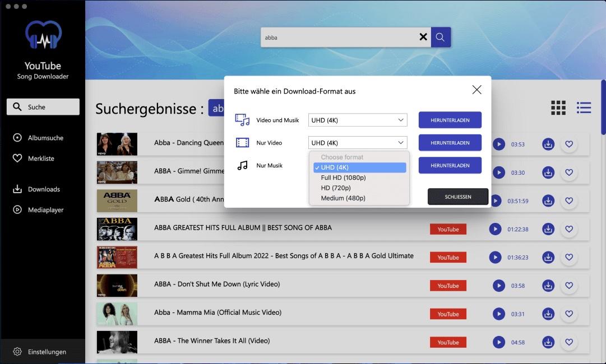
Task: Switch to Mediaplayer in the sidebar
Action: 45,209
